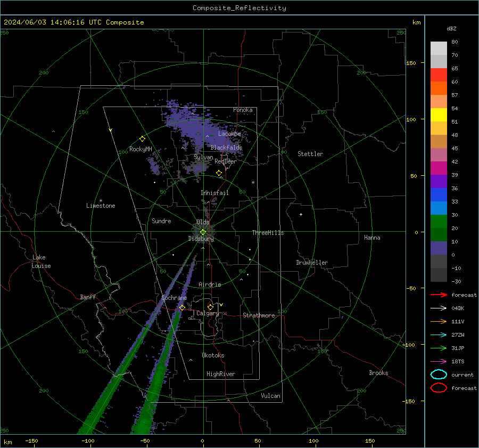Click the Vulcan label
Image resolution: width=479 pixels, height=448 pixels.
(270, 396)
